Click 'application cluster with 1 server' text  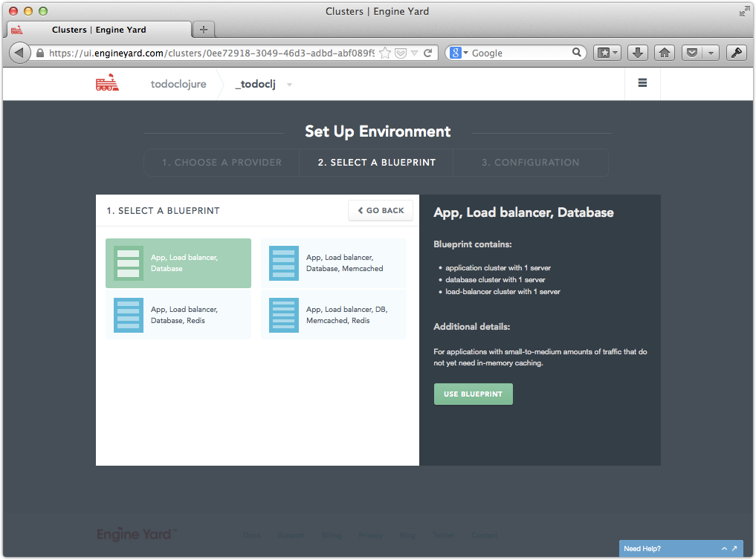pos(498,267)
